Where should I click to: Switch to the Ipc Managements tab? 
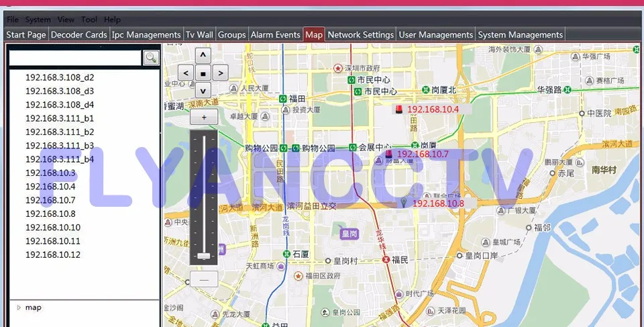[x=146, y=34]
